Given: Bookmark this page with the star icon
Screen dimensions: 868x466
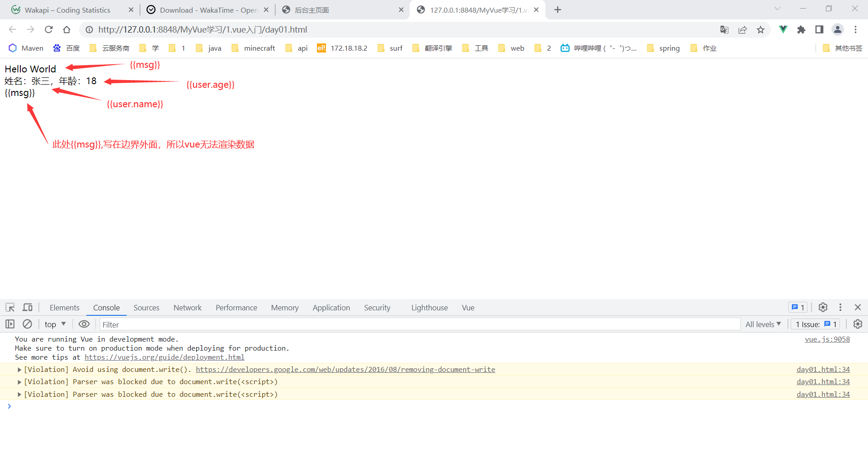Looking at the screenshot, I should pyautogui.click(x=760, y=29).
